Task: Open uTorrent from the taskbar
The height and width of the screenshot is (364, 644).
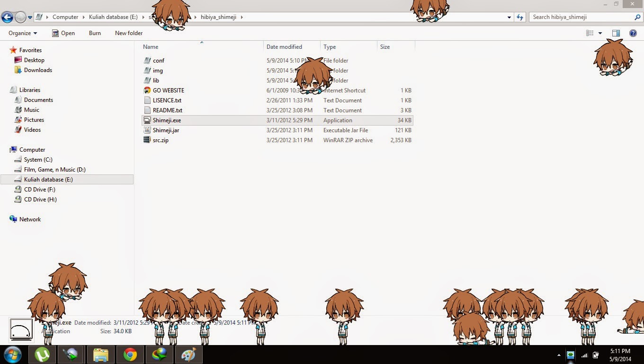Action: (42, 355)
